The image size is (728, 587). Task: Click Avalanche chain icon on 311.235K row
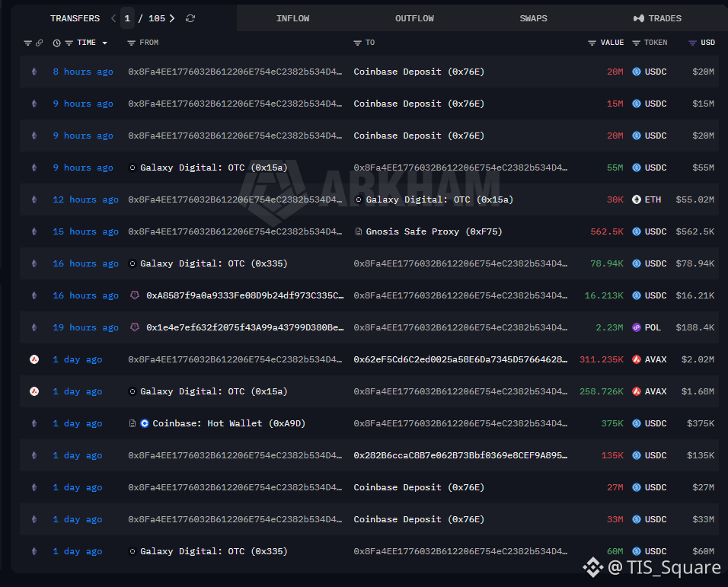(34, 359)
